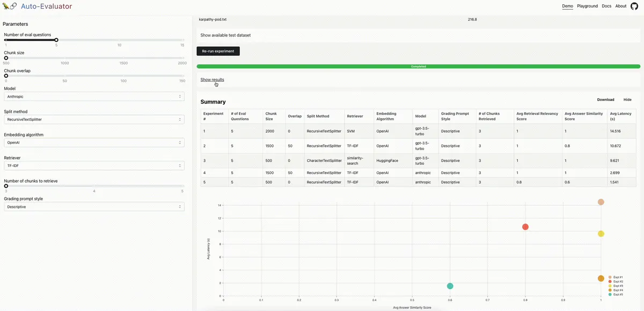Click the Expt #1 legend marker
Screen dimensions: 644x311
click(x=610, y=277)
